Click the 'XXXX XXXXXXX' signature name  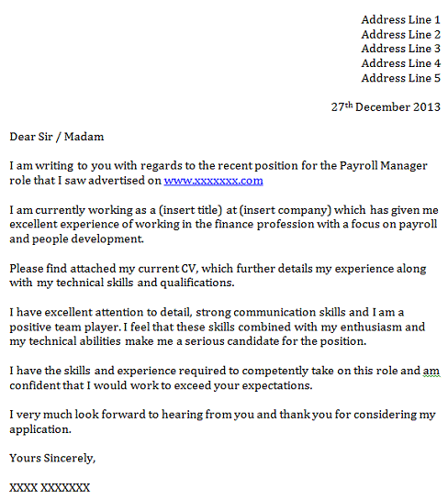(x=50, y=487)
